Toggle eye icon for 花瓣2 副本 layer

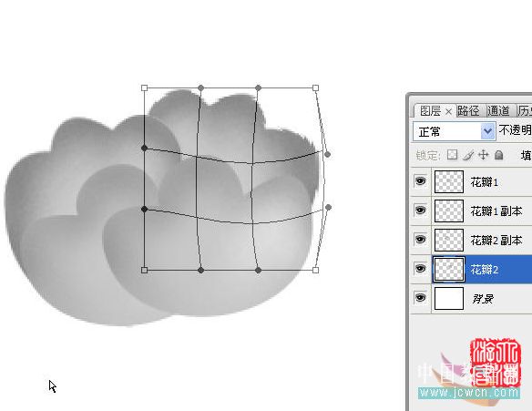pos(420,240)
